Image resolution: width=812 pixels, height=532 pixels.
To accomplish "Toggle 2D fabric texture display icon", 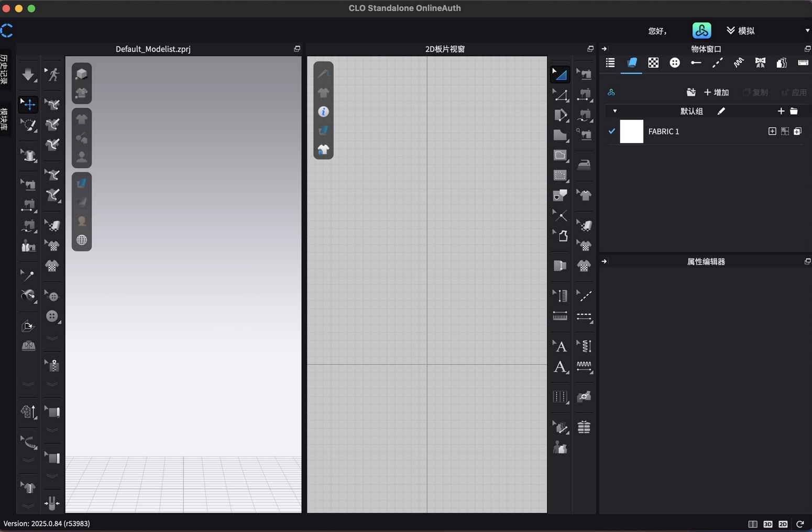I will pos(323,130).
